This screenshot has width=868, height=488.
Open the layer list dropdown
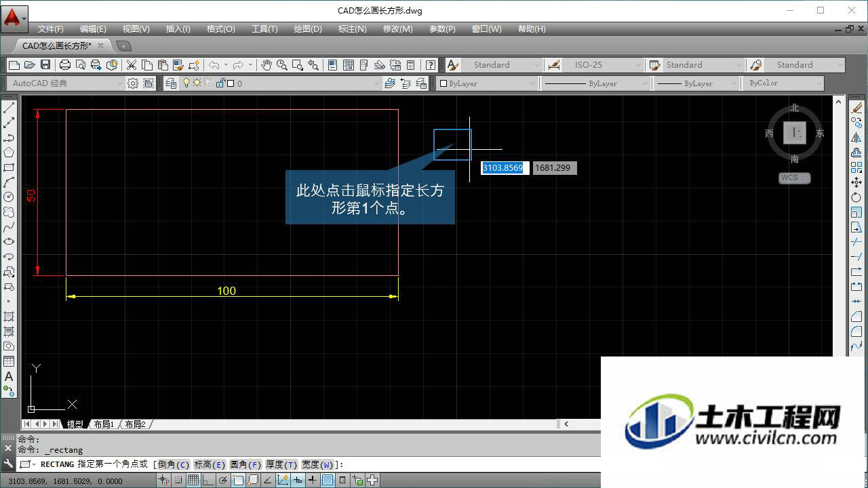click(281, 83)
